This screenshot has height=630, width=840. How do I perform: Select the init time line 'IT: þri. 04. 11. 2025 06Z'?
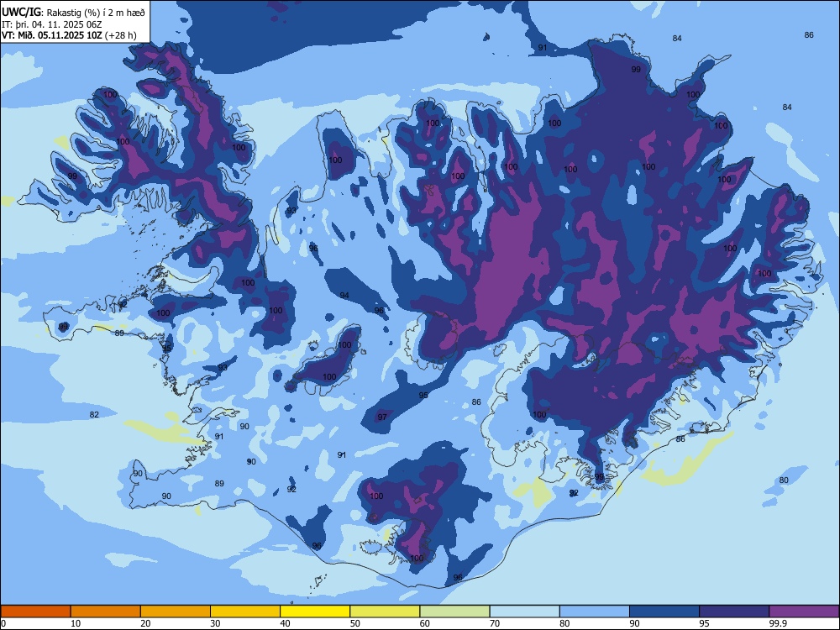pyautogui.click(x=52, y=24)
